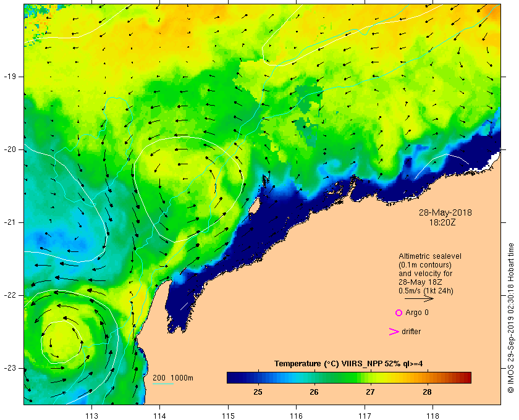This screenshot has height=420, width=519.
Task: Pick the green 26°C region of colorbar
Action: click(314, 377)
